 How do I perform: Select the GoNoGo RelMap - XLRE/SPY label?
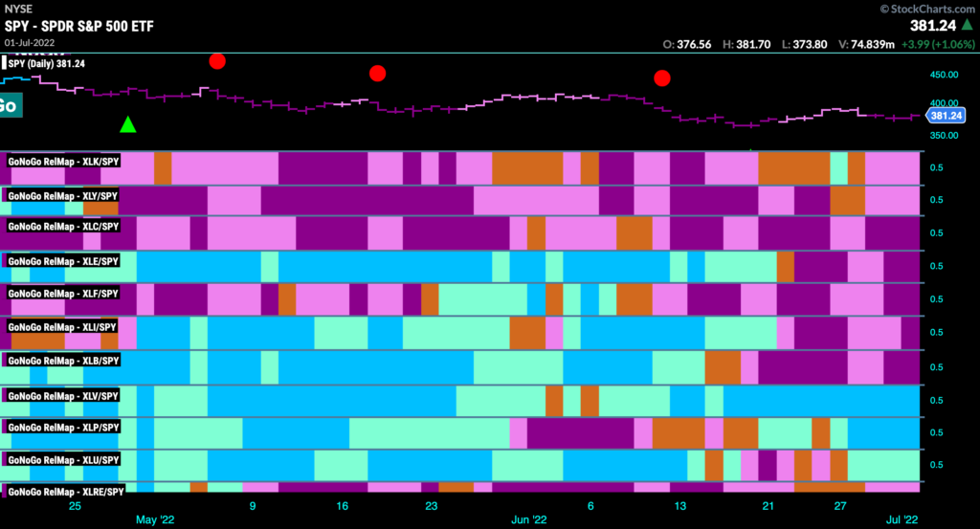pyautogui.click(x=66, y=492)
